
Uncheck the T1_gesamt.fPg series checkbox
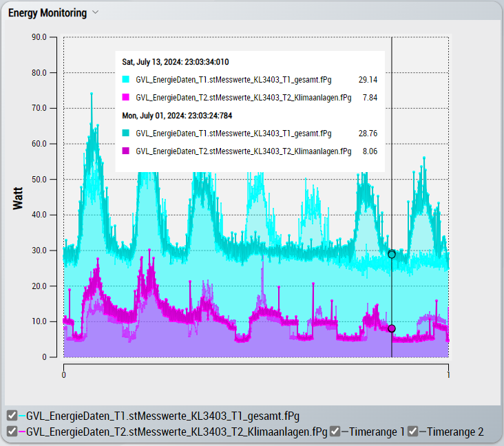click(12, 416)
